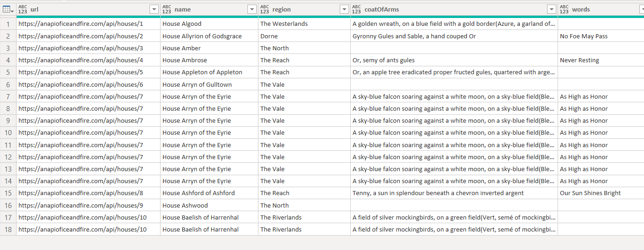
Task: Click the Dorne region cell
Action: coord(269,36)
